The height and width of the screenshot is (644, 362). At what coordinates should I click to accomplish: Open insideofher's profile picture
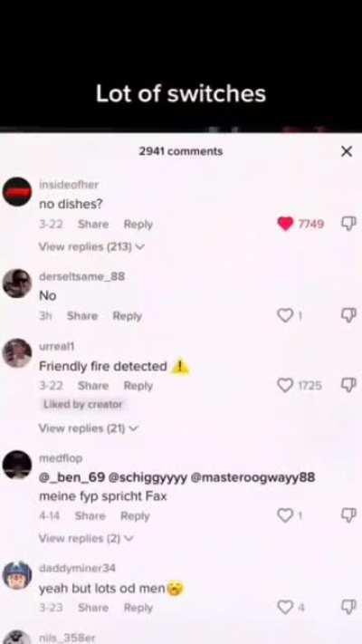pyautogui.click(x=17, y=191)
